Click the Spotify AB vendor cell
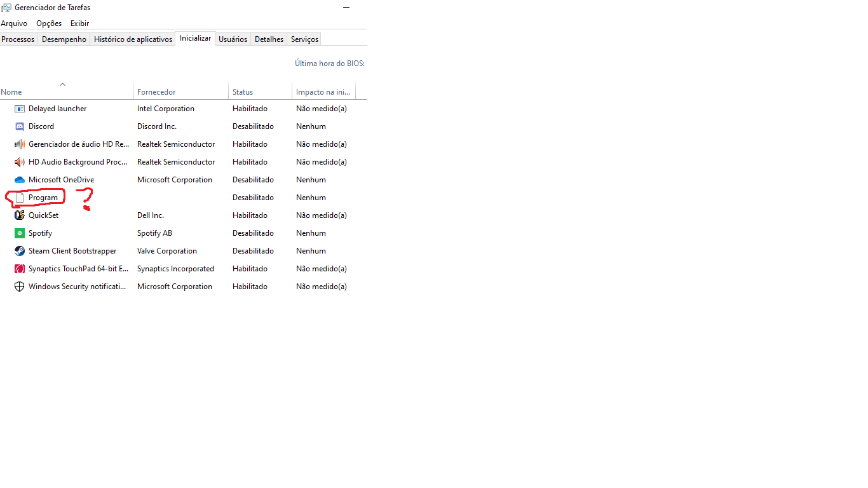The height and width of the screenshot is (488, 868). (154, 233)
